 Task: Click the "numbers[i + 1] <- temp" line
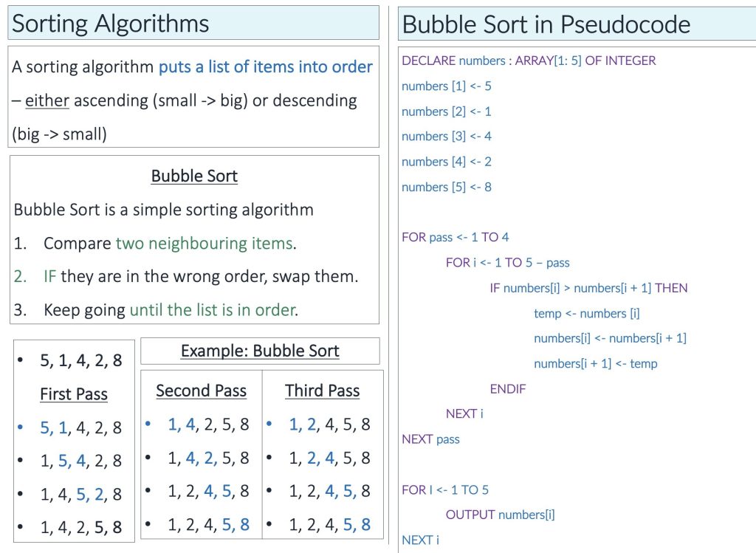pos(595,363)
